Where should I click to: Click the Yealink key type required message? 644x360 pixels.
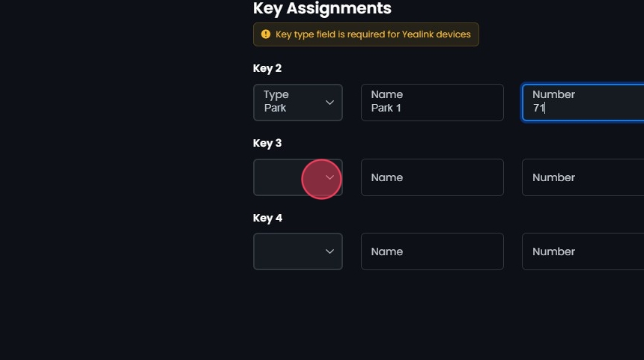tap(373, 34)
